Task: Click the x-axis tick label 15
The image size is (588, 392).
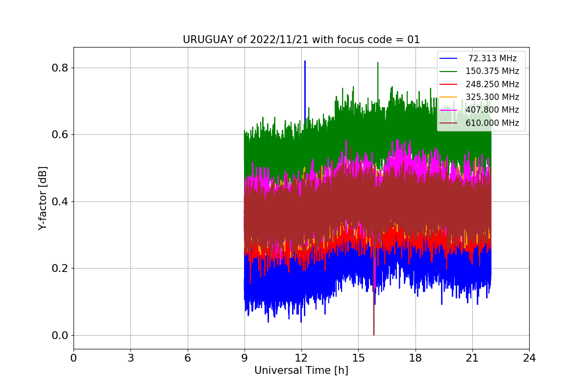Action: coord(358,358)
